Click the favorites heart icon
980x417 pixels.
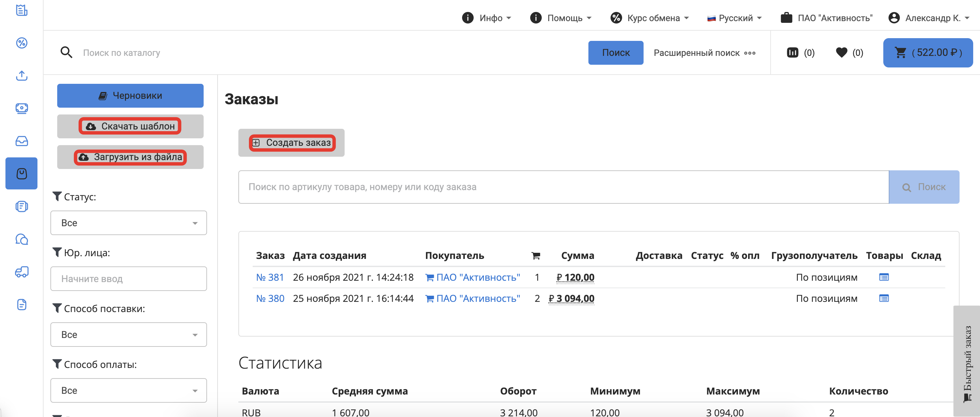841,52
